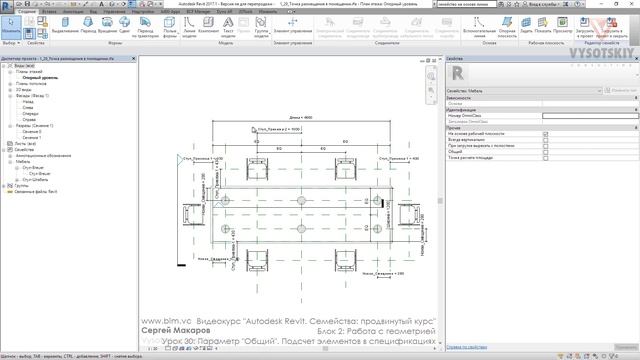The width and height of the screenshot is (640, 360).
Task: Open the Выбор dropdown under Modify
Action: pos(11,43)
